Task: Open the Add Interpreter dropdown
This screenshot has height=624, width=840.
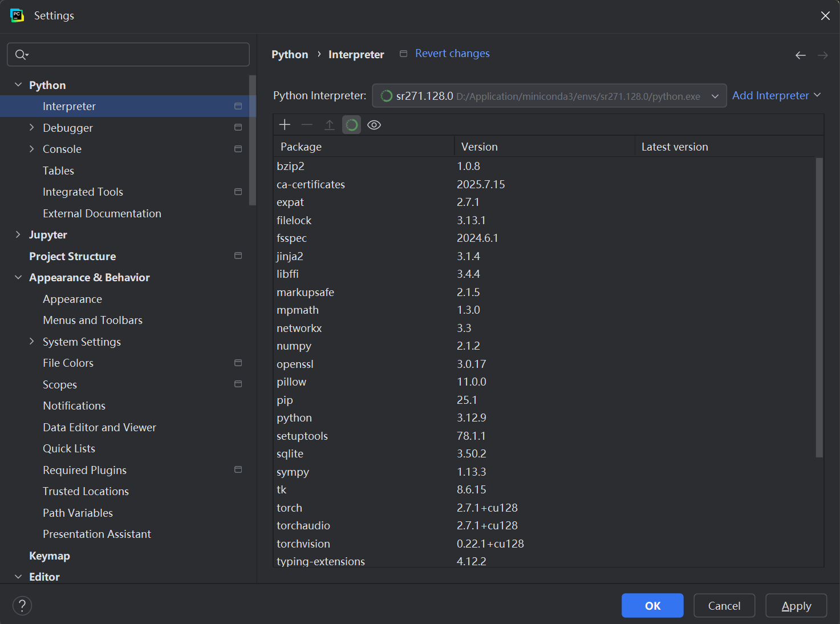Action: pyautogui.click(x=776, y=95)
